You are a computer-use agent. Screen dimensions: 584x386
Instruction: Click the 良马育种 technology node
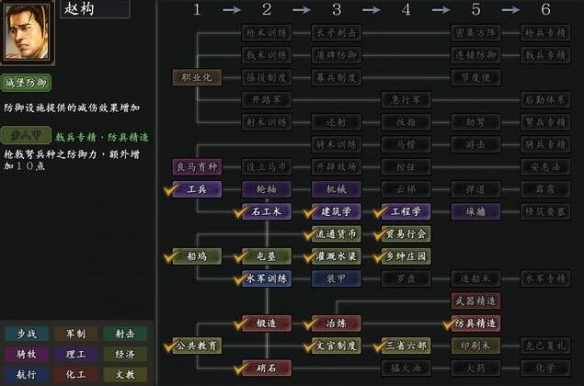(x=197, y=167)
